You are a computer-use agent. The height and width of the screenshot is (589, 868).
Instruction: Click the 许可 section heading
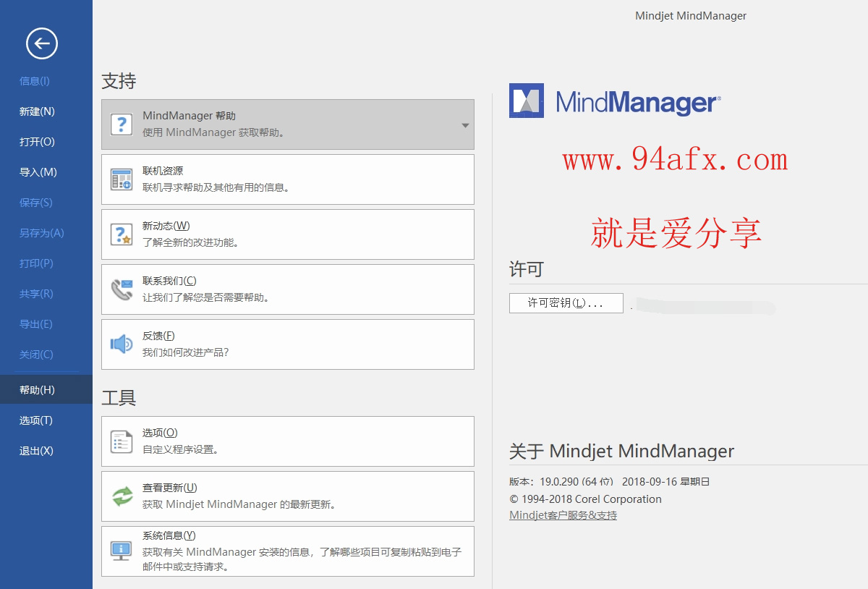pos(527,270)
